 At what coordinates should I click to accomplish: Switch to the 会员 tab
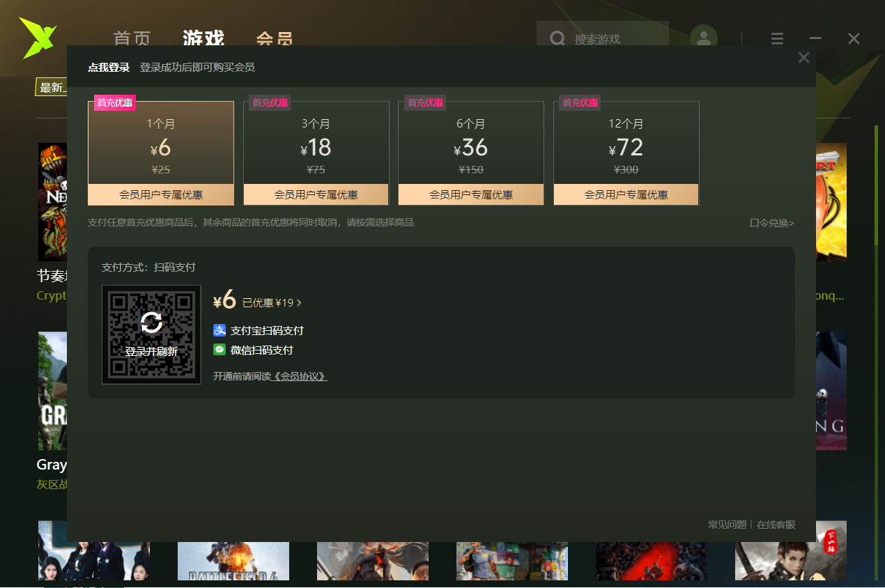coord(275,38)
